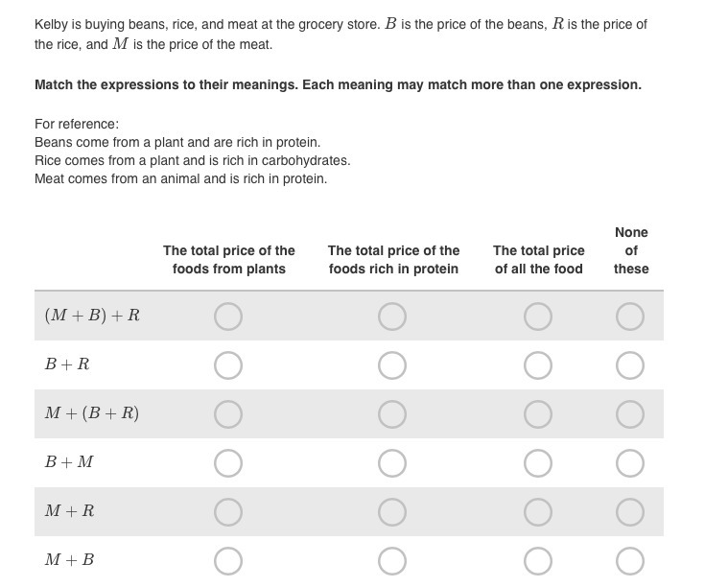The image size is (728, 587).
Task: Select 'foods from plants' for M + B
Action: click(228, 561)
